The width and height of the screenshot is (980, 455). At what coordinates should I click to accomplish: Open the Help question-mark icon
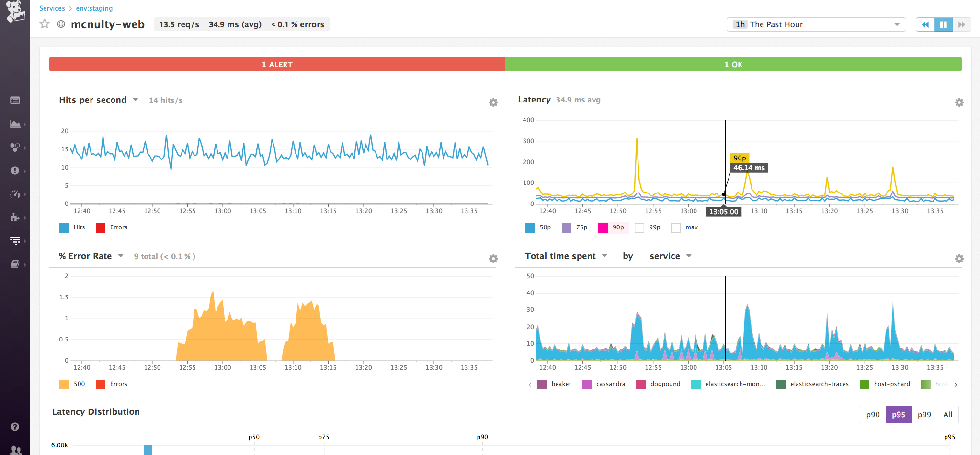(15, 427)
